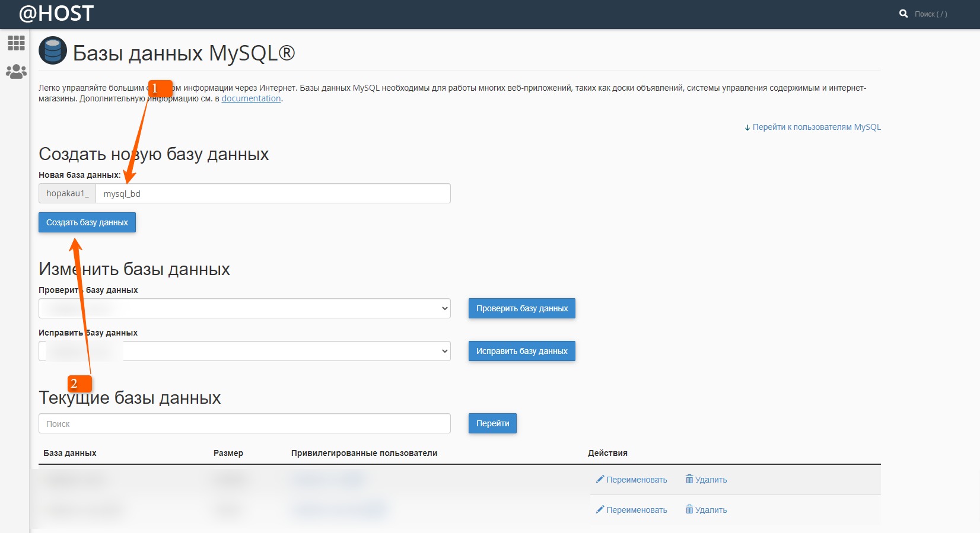
Task: Click the "Действия" column header
Action: pyautogui.click(x=607, y=453)
